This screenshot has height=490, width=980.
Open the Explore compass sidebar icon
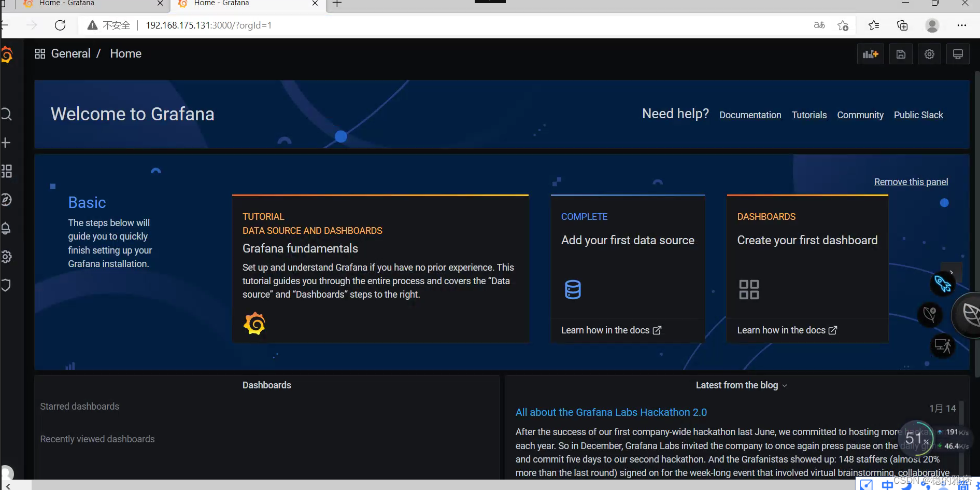tap(6, 200)
